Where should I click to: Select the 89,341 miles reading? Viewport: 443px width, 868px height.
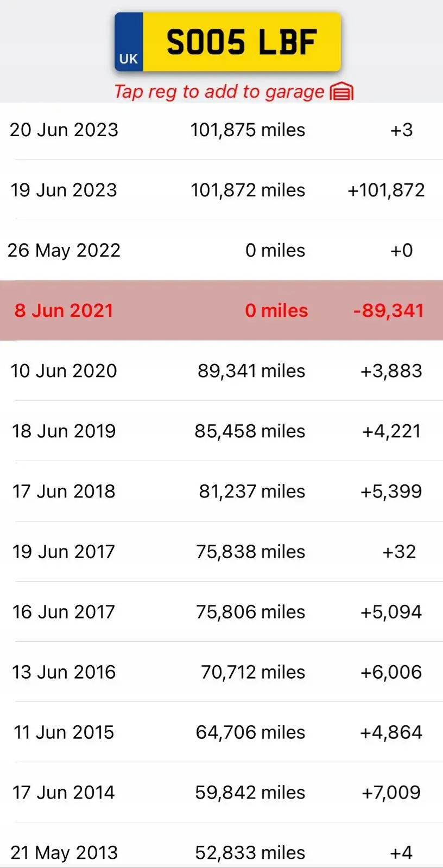[251, 371]
